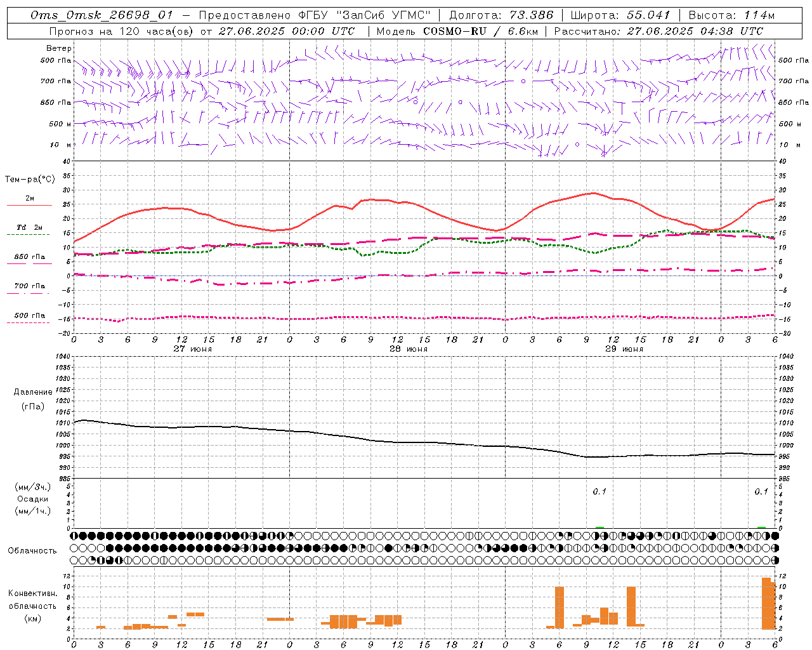The width and height of the screenshot is (812, 650).
Task: Click the green precipitation bar below 29 июня '0.1'
Action: [599, 527]
